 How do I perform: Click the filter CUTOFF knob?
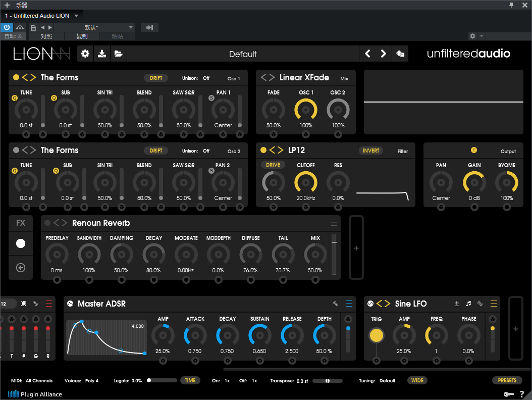(x=306, y=182)
